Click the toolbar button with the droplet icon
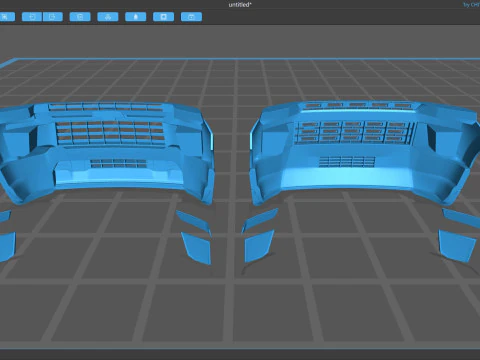480x360 pixels. tap(135, 17)
